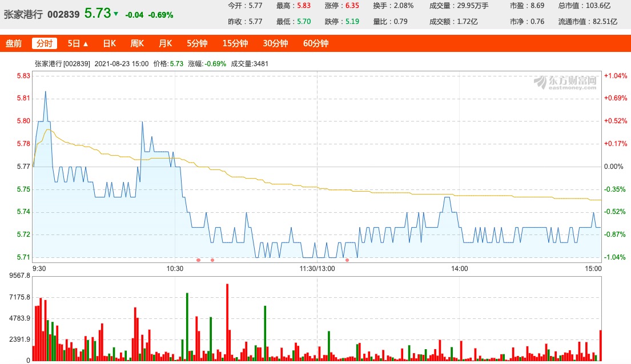
Task: Click the red dot marker after 11:30/13:00
Action: click(347, 260)
